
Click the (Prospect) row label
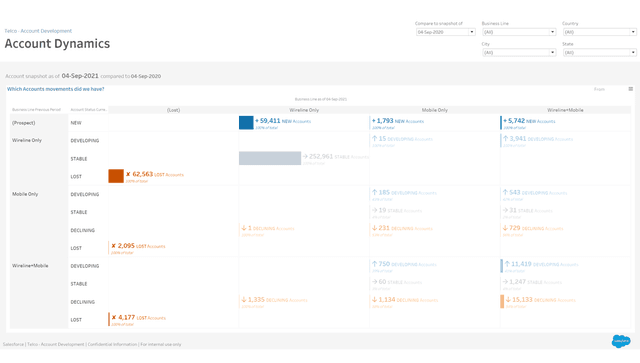coord(24,123)
